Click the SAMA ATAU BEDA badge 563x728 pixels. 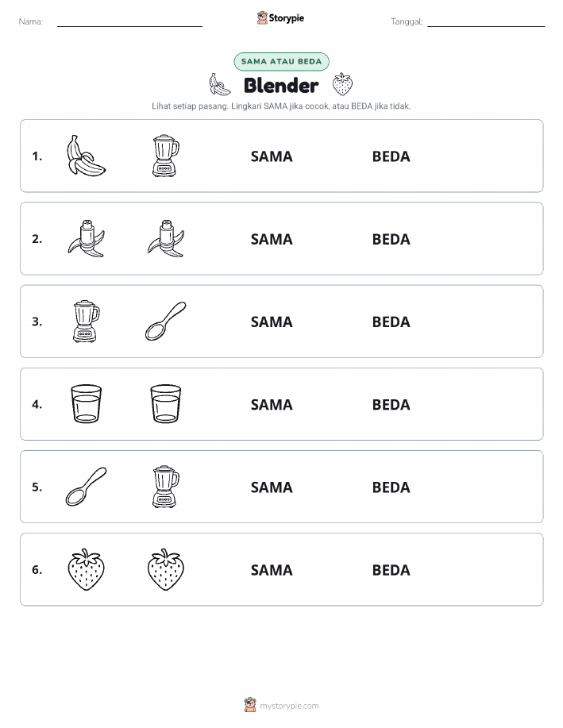tap(281, 61)
